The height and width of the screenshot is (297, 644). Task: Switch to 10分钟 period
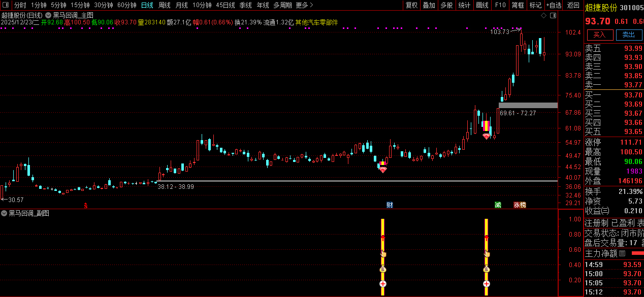coord(202,5)
